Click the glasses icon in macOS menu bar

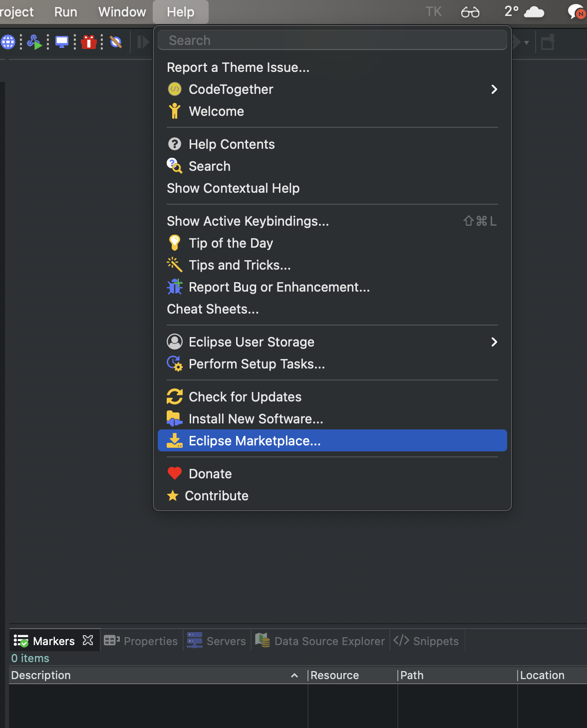(x=470, y=12)
